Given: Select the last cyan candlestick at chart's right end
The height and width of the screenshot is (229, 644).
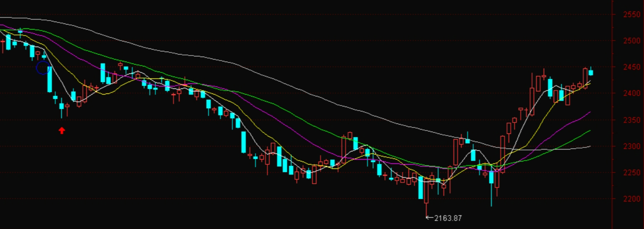Looking at the screenshot, I should click(590, 72).
